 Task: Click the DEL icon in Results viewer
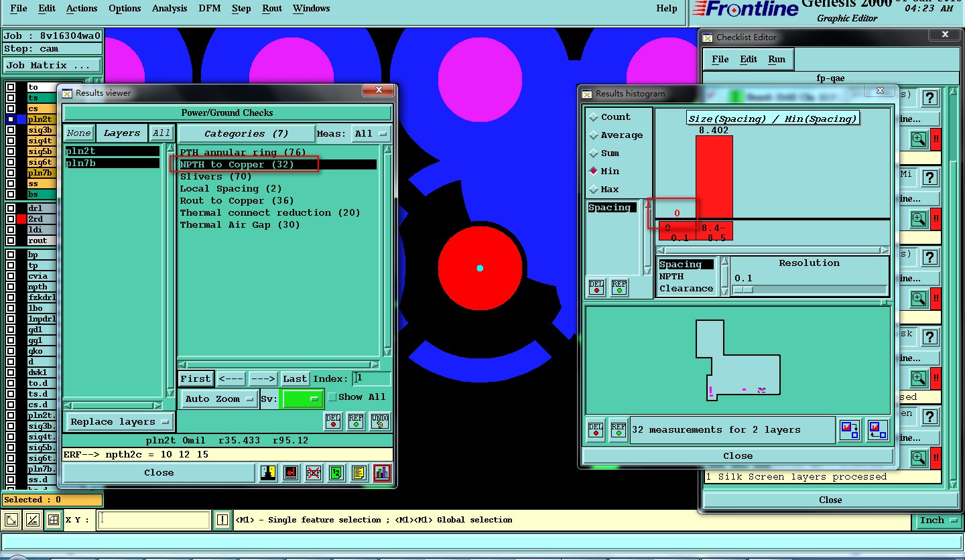click(333, 421)
